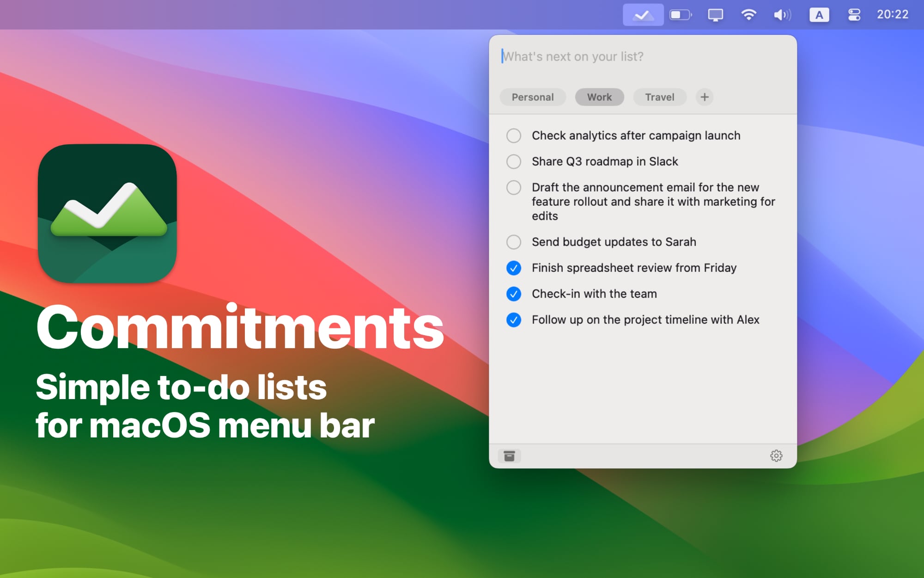Viewport: 924px width, 578px height.
Task: Click the display mirroring menu bar icon
Action: click(x=715, y=15)
